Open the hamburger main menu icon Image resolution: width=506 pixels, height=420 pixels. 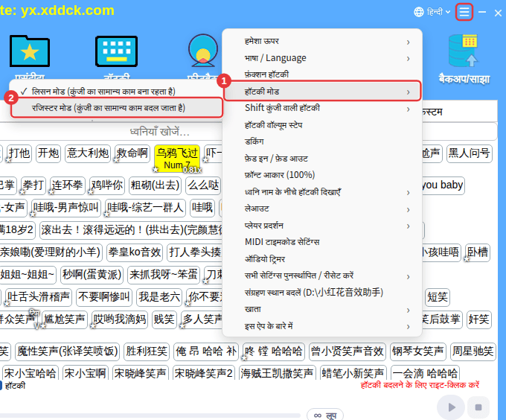[464, 12]
